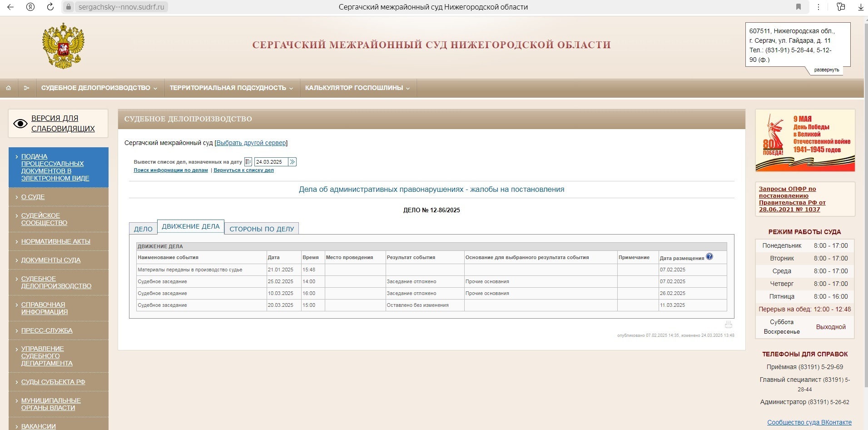
Task: Print the case movement table via printer icon
Action: (729, 325)
